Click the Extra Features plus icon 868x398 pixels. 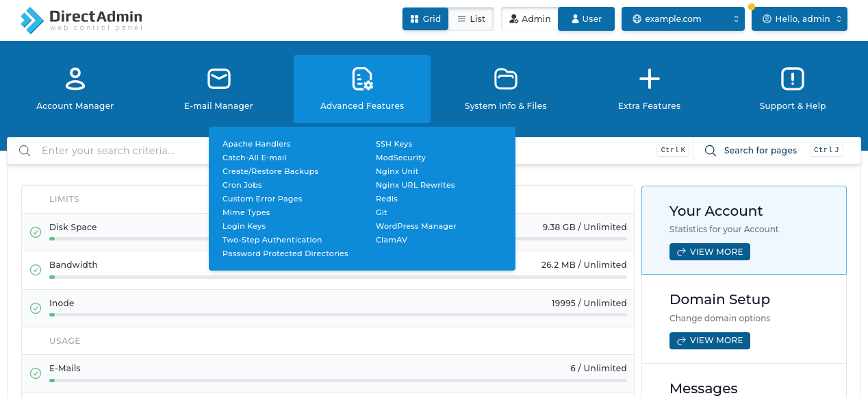649,79
